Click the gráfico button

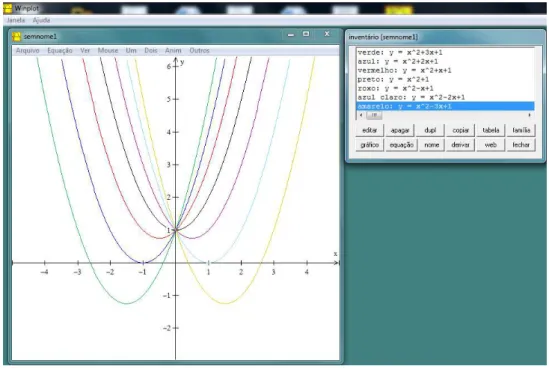coord(369,145)
